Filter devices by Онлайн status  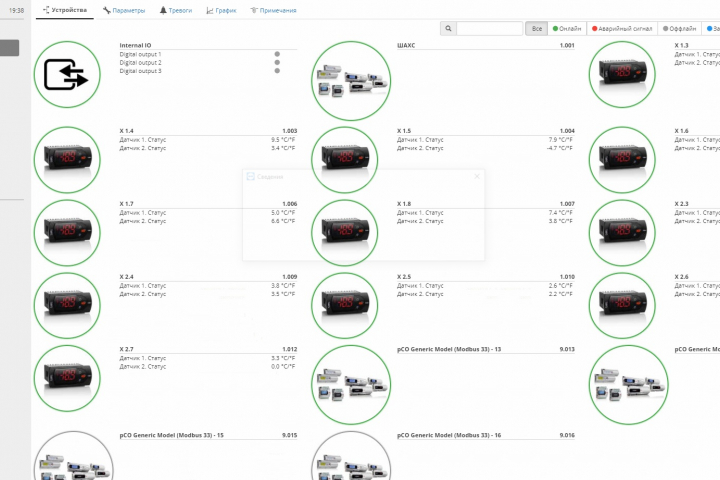(x=567, y=28)
